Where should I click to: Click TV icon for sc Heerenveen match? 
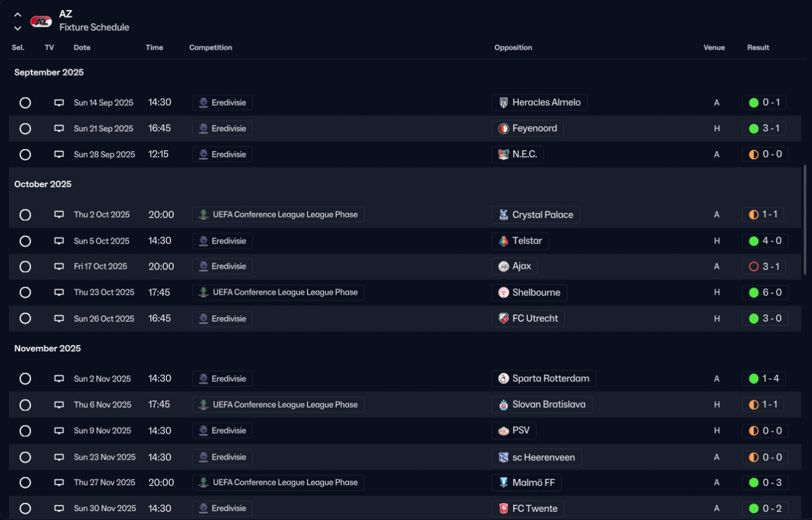(59, 457)
